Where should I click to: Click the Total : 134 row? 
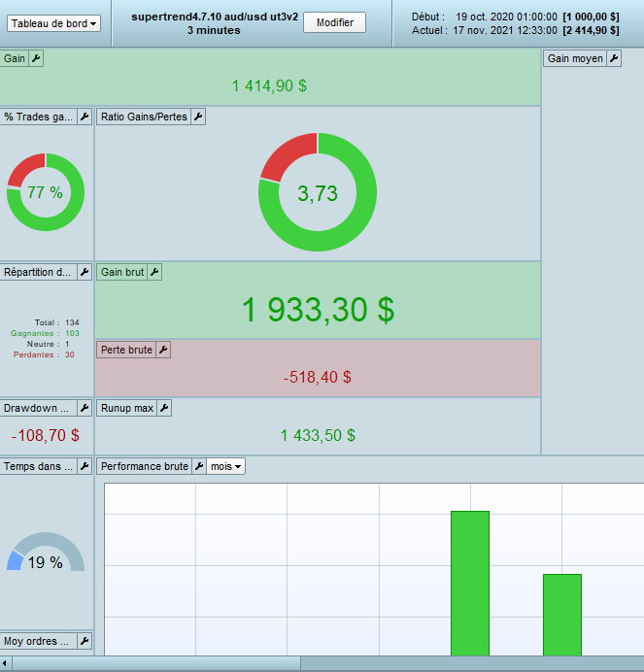point(56,322)
